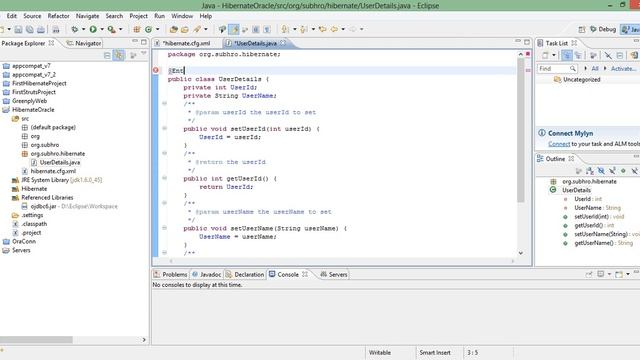Collapse All in Package Explorer

(107, 56)
